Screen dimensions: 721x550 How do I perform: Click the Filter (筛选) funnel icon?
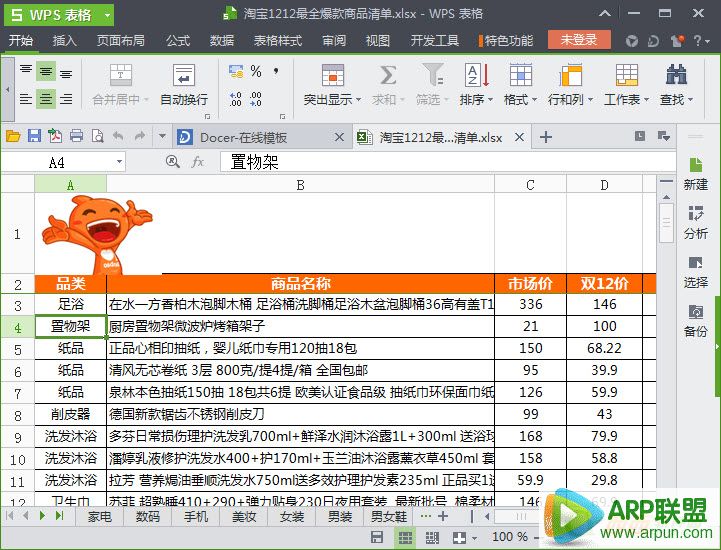(x=432, y=75)
